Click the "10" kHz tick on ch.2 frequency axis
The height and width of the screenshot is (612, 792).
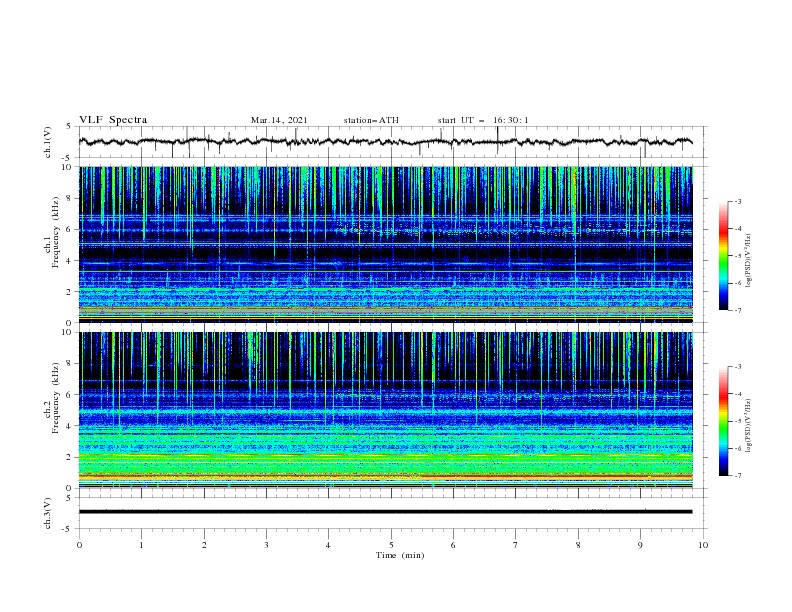pos(68,332)
